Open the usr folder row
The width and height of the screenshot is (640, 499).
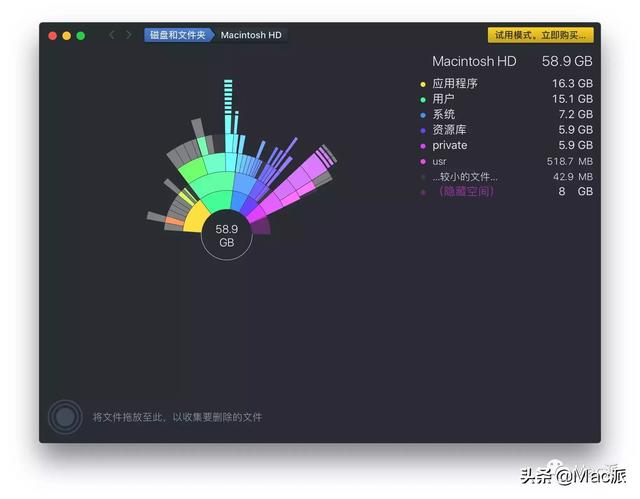click(x=506, y=161)
